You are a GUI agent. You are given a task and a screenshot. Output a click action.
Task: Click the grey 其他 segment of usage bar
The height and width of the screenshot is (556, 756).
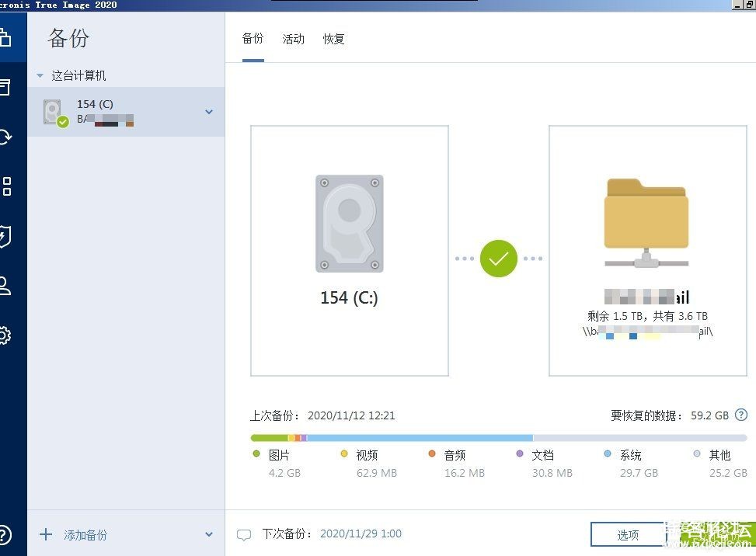(639, 438)
